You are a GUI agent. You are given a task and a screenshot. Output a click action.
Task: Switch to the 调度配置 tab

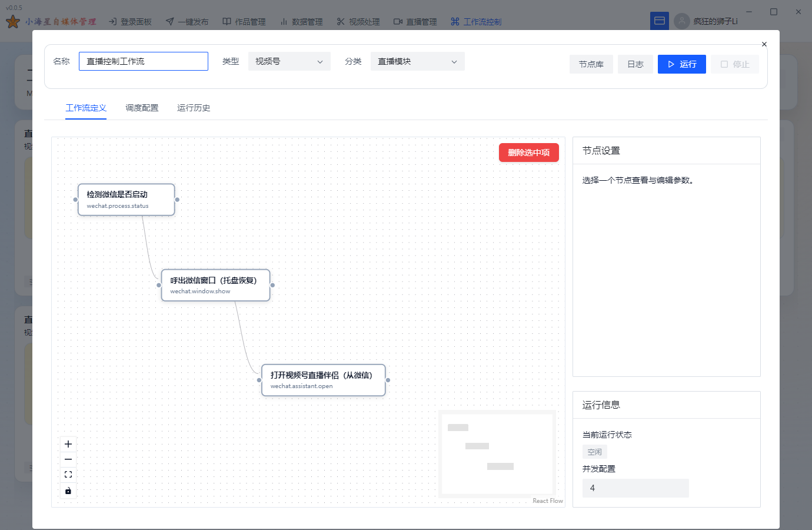click(142, 108)
